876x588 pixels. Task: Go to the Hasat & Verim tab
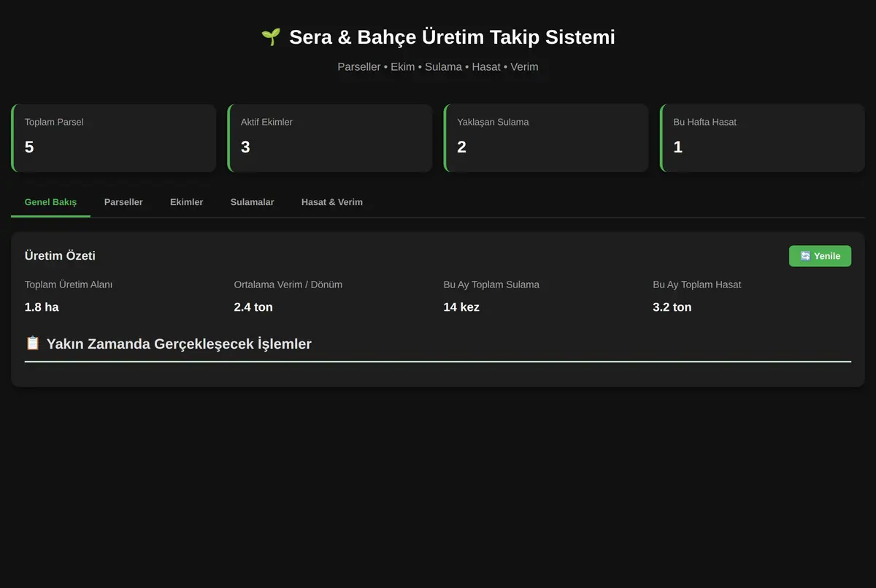pos(332,202)
